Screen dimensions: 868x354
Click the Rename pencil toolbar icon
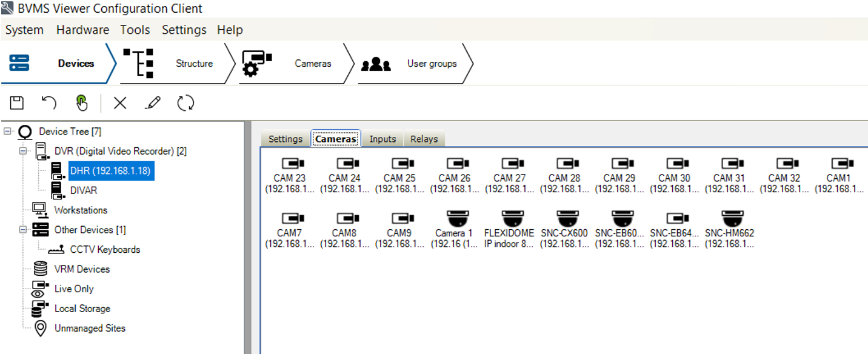153,103
